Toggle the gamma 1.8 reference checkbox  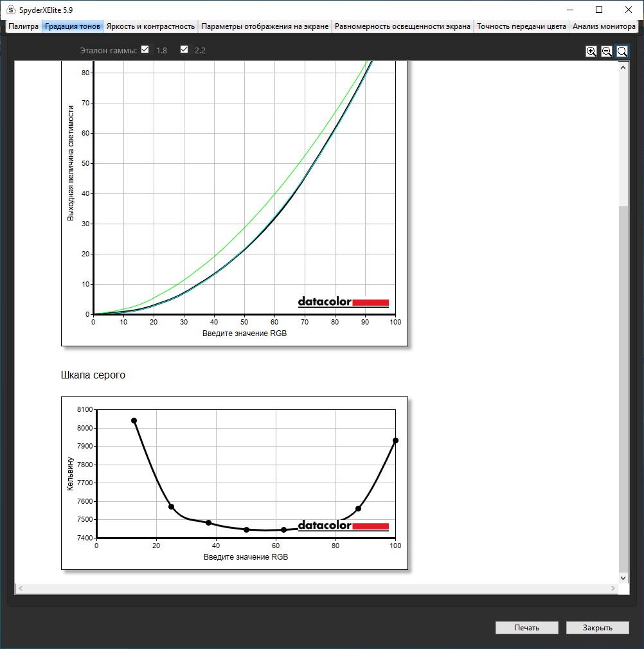(145, 49)
